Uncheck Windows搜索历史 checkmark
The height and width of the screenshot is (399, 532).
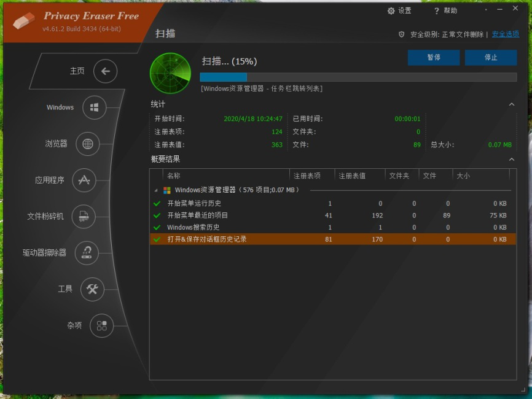coord(157,227)
